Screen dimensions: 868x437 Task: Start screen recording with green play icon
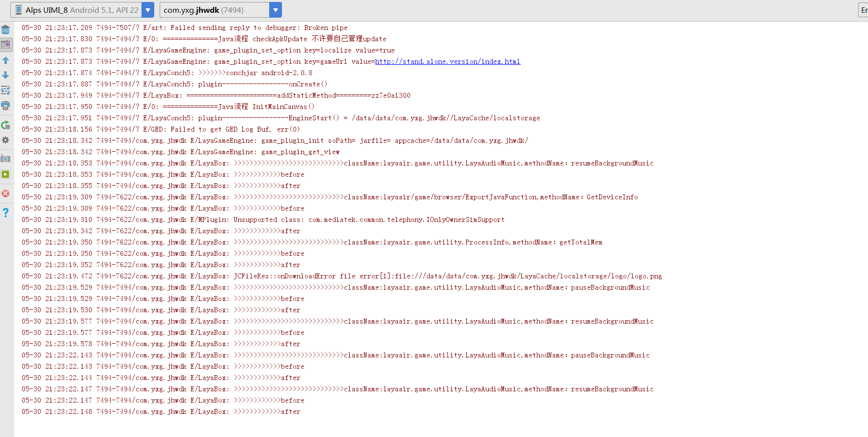tap(5, 174)
